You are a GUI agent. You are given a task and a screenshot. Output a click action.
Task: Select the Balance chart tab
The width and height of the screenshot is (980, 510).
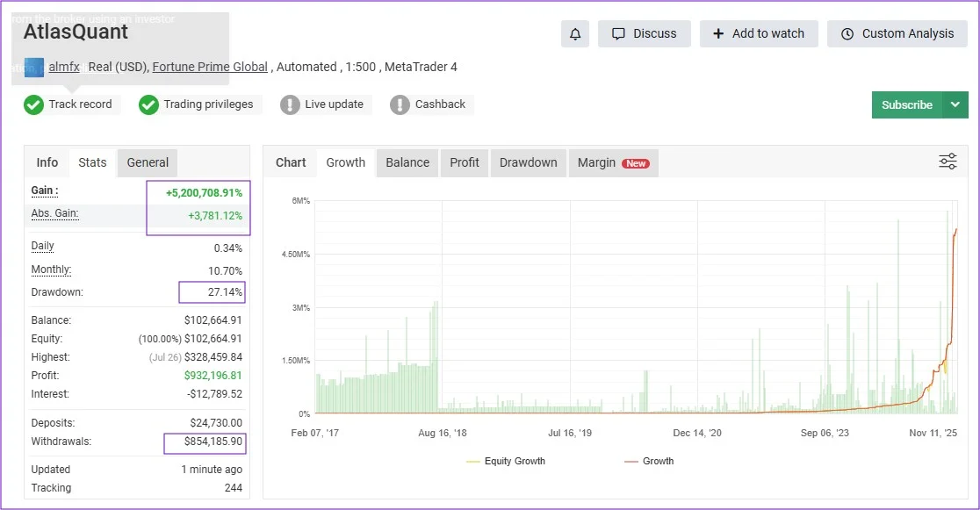point(407,162)
